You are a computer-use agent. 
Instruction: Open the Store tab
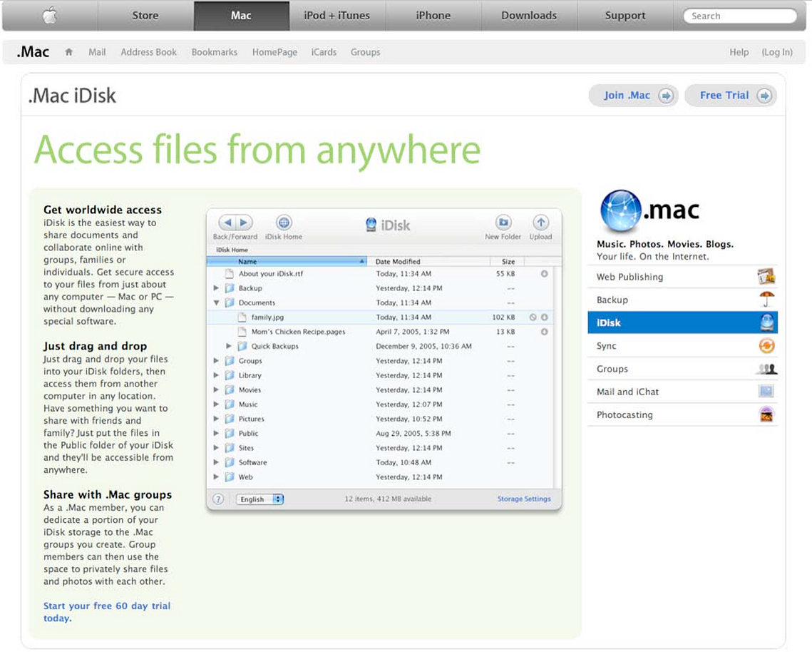tap(145, 16)
